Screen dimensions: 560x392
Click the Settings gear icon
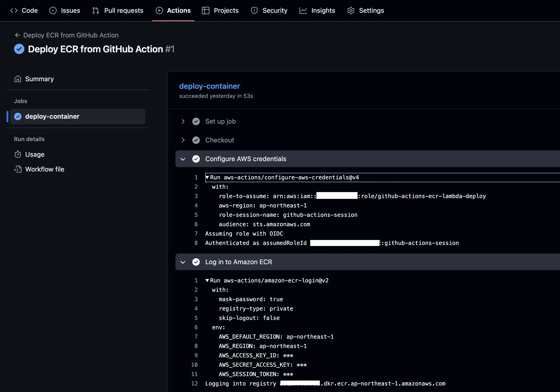click(351, 10)
